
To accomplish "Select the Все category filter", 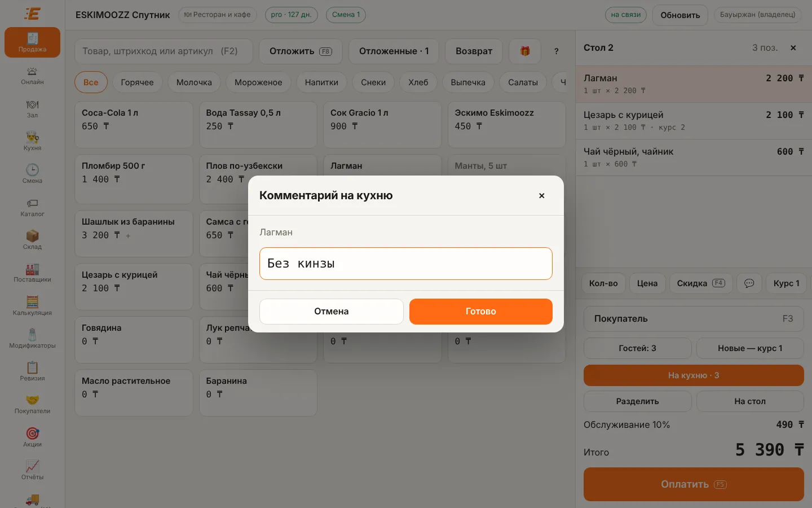I will coord(91,82).
